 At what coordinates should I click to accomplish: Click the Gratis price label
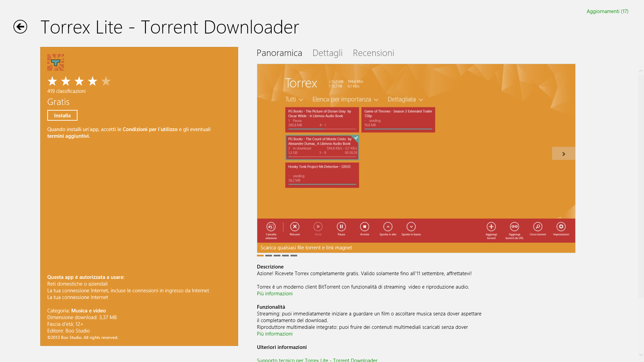click(58, 102)
